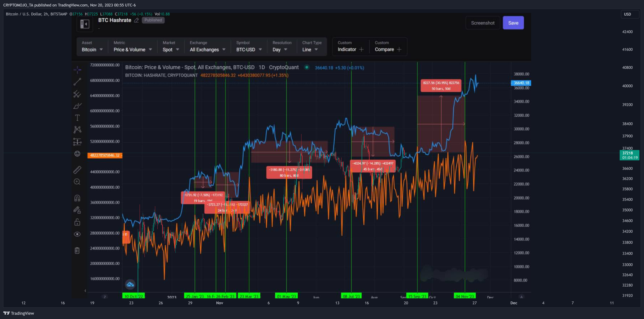The width and height of the screenshot is (644, 319).
Task: Toggle the eye icon to hide drawings
Action: 77,234
